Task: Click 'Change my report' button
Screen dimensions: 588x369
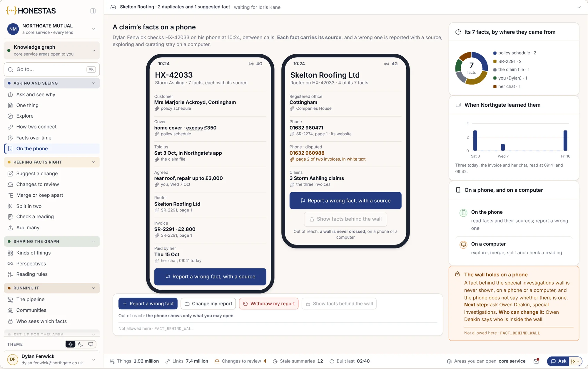Action: click(208, 304)
